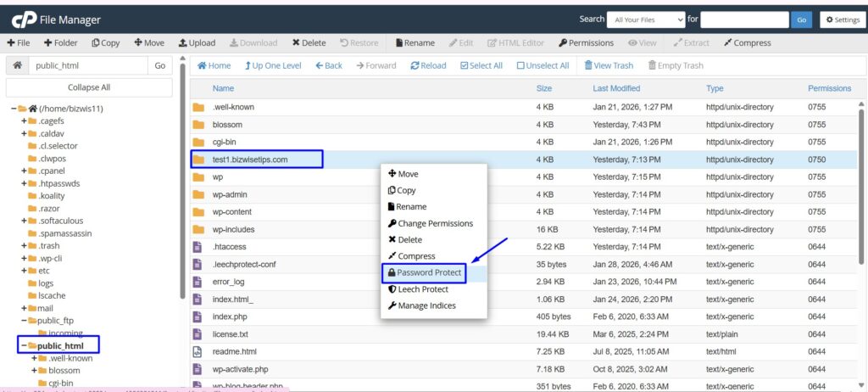Focus the search text field
The height and width of the screenshot is (392, 868).
[744, 20]
